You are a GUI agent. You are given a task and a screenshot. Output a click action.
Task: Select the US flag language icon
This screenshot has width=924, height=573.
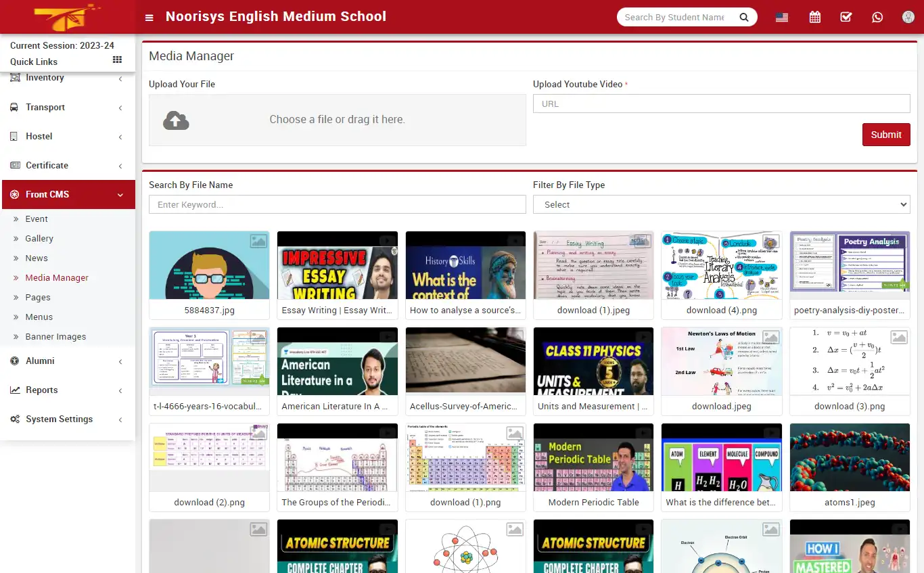tap(781, 17)
